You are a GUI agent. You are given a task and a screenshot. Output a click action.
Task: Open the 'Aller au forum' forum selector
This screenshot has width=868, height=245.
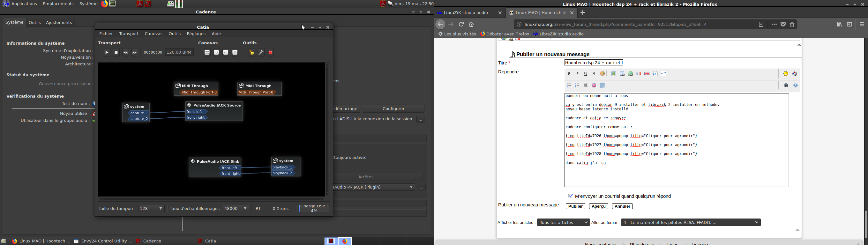[691, 222]
